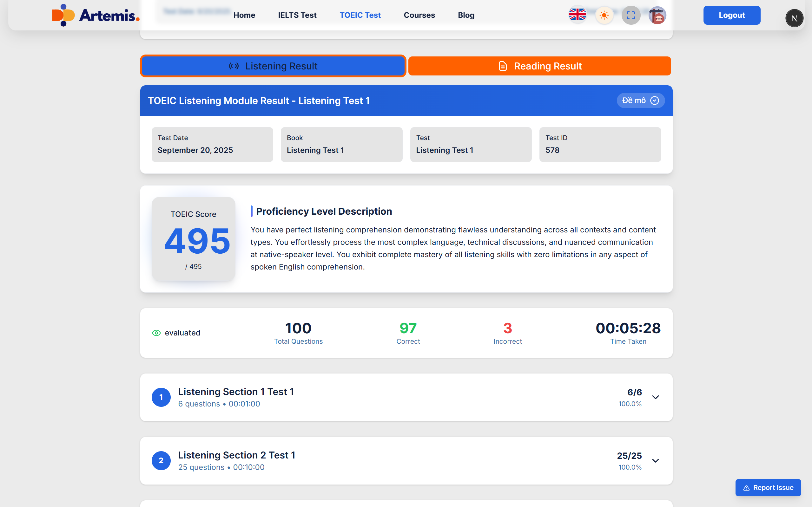Toggle the sun light-mode theme icon
Image resolution: width=812 pixels, height=507 pixels.
click(x=604, y=15)
